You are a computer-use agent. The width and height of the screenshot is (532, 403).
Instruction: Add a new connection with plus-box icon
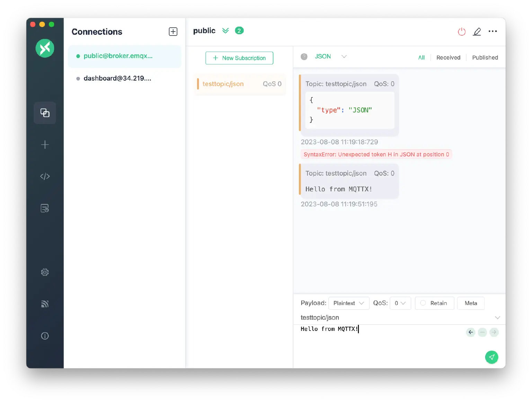(x=173, y=32)
